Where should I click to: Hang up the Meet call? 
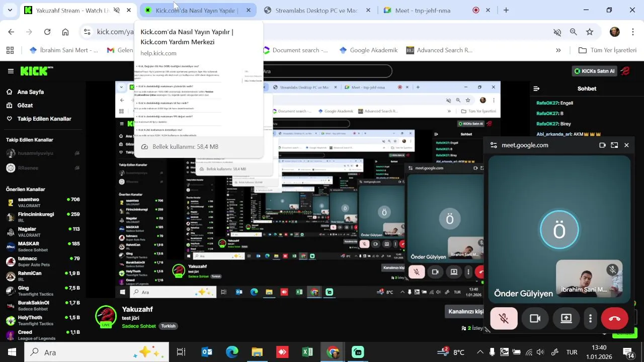(x=614, y=318)
